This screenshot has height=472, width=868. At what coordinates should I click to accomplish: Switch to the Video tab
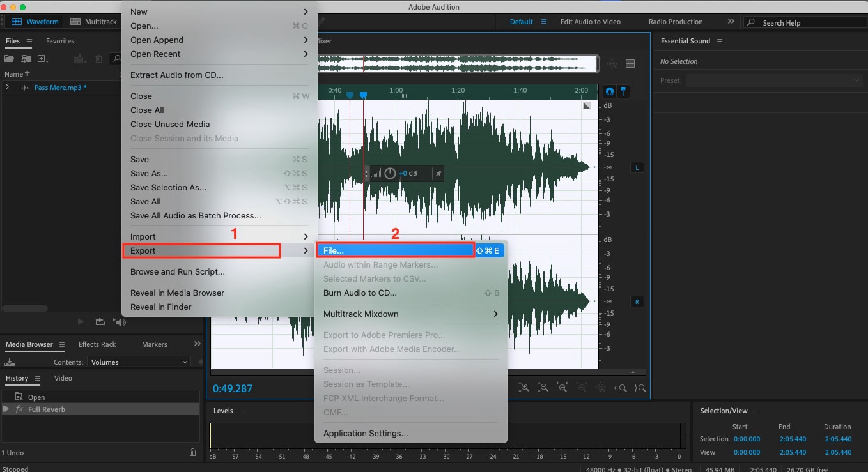tap(63, 378)
